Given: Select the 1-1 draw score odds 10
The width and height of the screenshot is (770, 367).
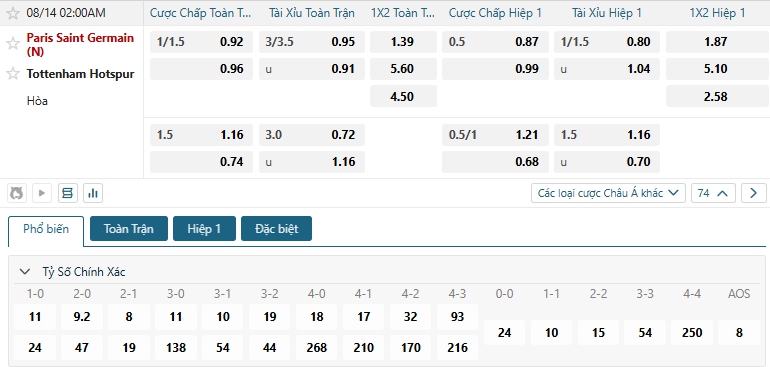Looking at the screenshot, I should tap(551, 333).
